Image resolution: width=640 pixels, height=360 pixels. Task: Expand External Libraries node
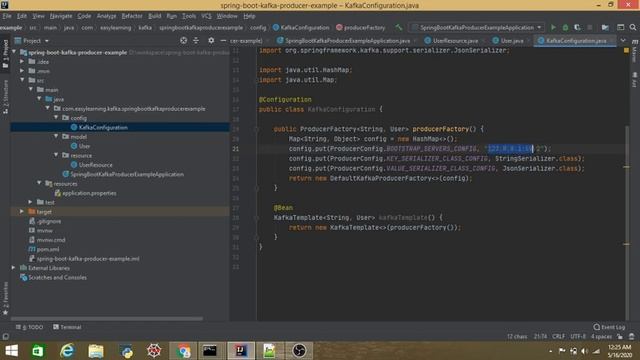point(14,268)
